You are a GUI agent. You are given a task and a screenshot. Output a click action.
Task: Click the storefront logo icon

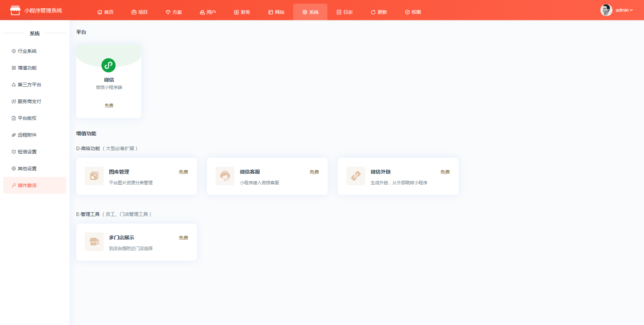15,10
